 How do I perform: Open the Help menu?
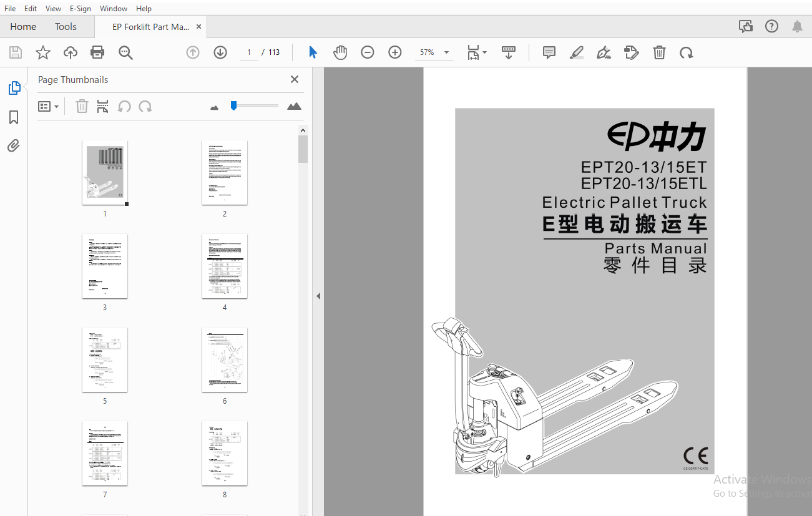click(144, 9)
